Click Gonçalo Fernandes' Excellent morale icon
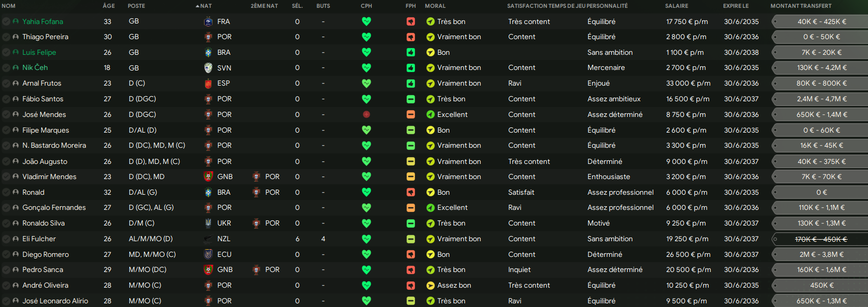This screenshot has height=307, width=868. coord(431,208)
